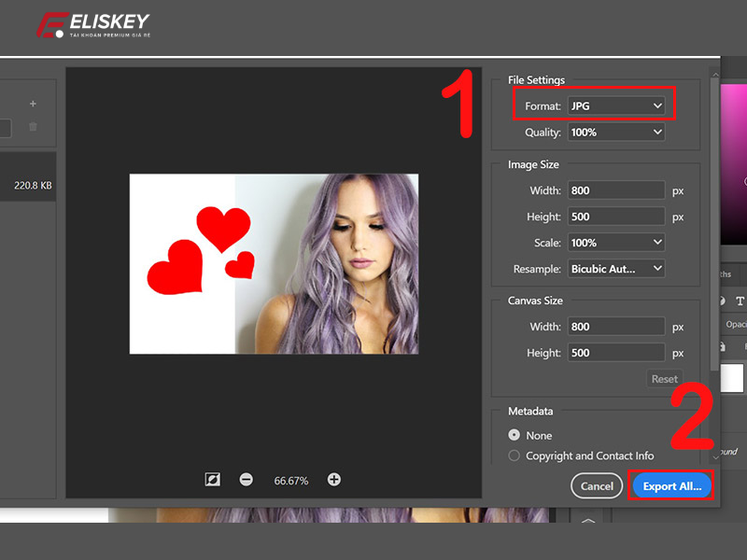Fit the preview image to view

213,480
